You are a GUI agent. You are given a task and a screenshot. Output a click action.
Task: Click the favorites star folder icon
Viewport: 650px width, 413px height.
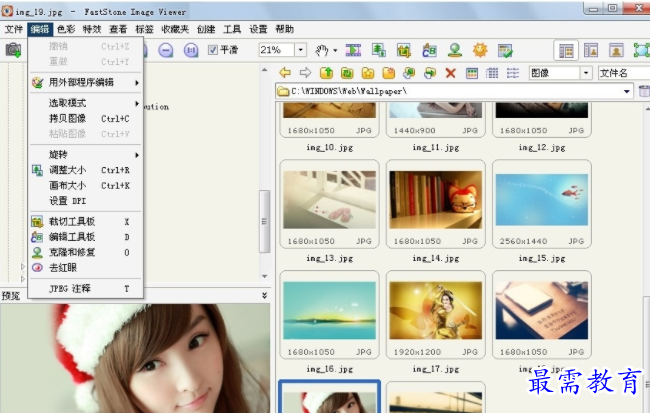click(368, 73)
